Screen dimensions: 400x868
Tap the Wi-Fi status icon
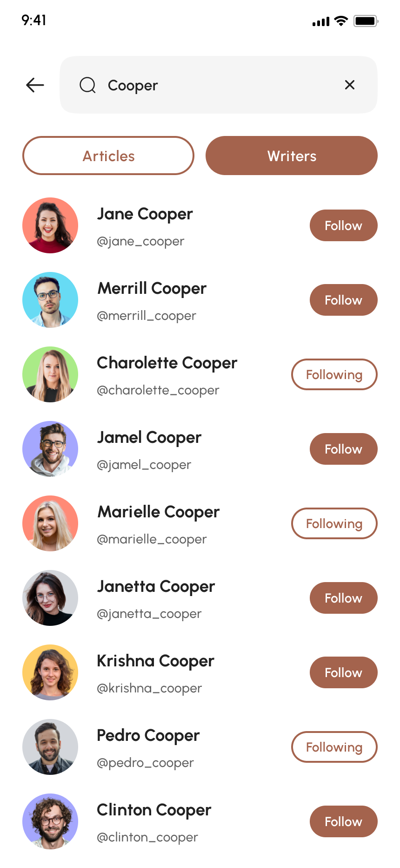(341, 21)
